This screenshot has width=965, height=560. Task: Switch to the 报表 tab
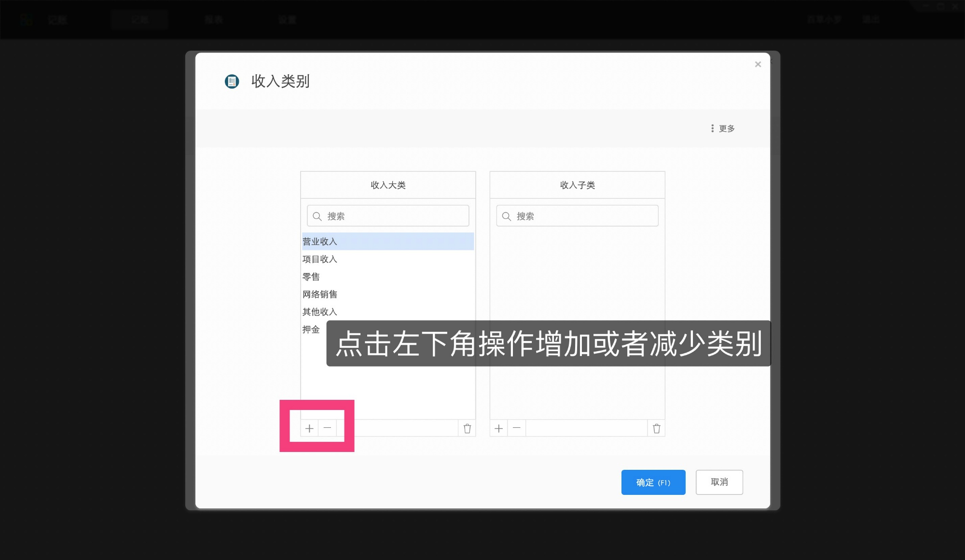(214, 19)
